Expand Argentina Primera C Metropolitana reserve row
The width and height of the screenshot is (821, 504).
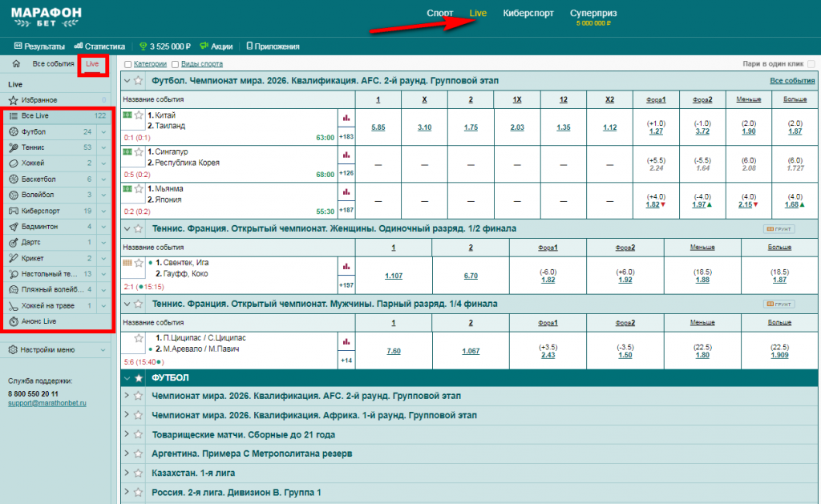click(x=127, y=454)
